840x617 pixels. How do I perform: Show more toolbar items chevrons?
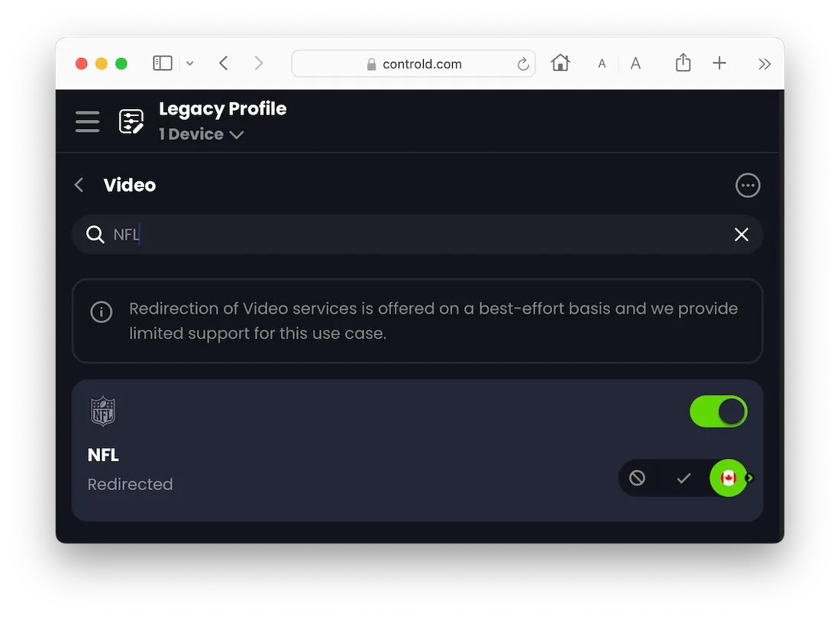pos(764,63)
